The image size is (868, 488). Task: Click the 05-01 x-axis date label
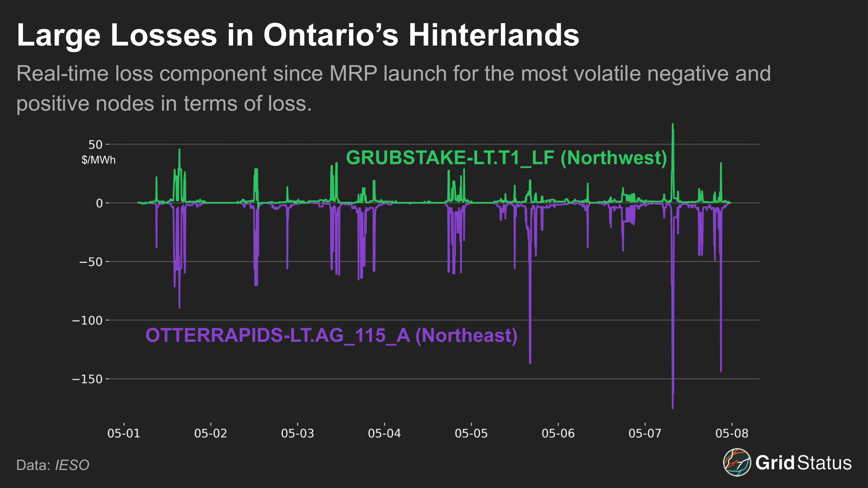point(124,433)
